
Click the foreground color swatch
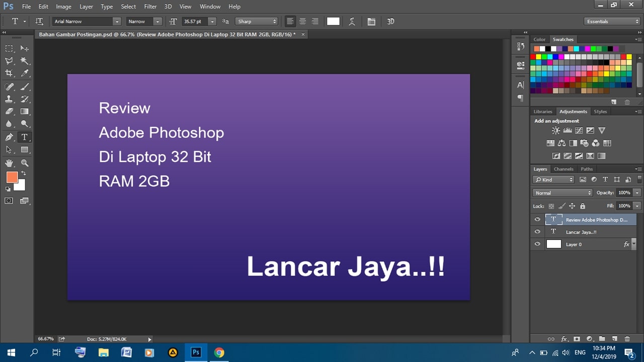[x=12, y=177]
